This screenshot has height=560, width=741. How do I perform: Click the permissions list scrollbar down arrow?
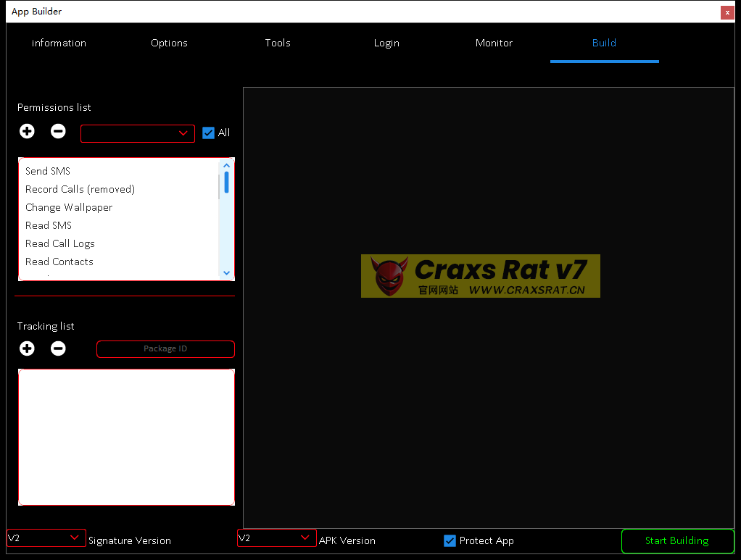[226, 273]
